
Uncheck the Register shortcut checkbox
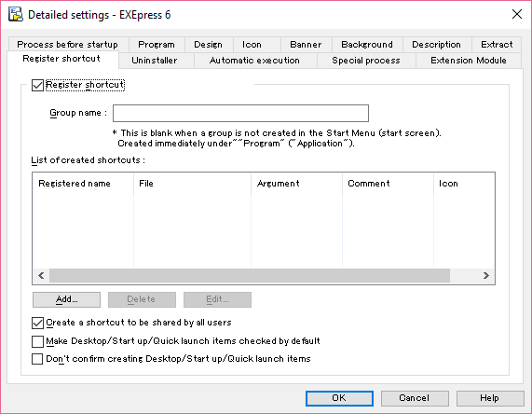[37, 85]
